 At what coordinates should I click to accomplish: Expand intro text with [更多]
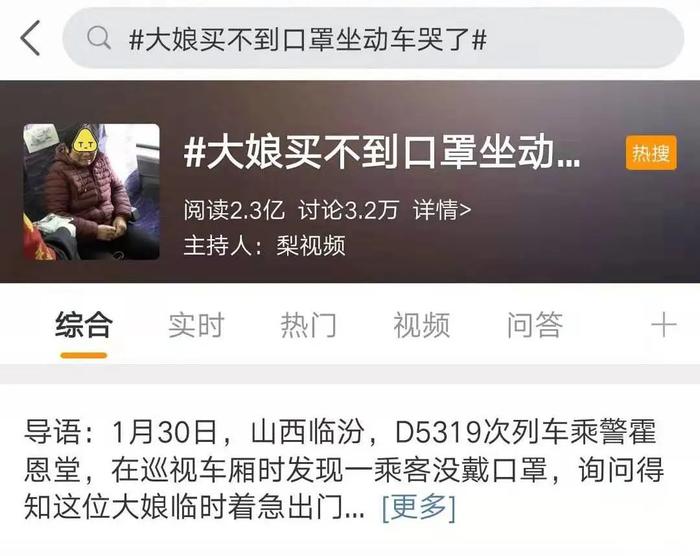419,507
